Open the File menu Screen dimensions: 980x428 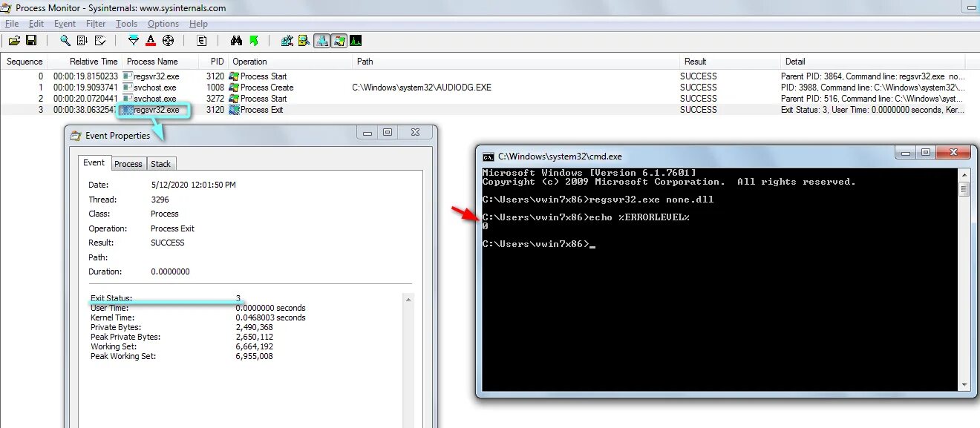tap(12, 24)
